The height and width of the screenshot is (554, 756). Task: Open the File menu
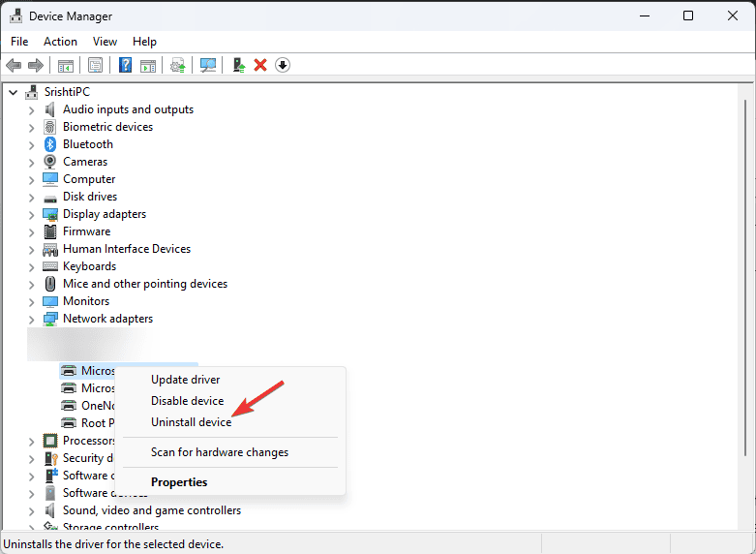point(19,42)
